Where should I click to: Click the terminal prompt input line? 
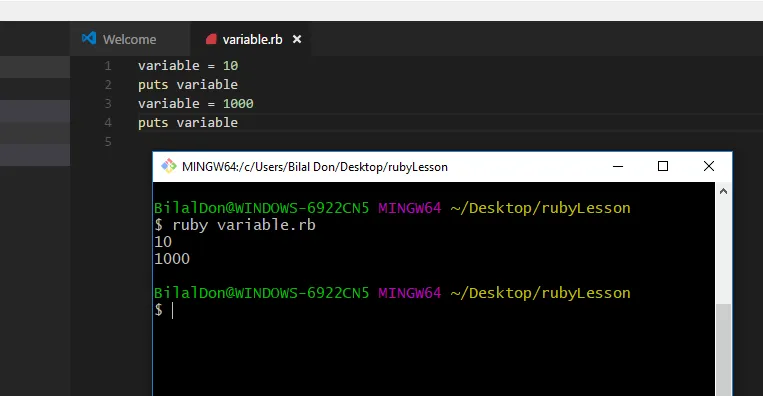[x=433, y=310]
